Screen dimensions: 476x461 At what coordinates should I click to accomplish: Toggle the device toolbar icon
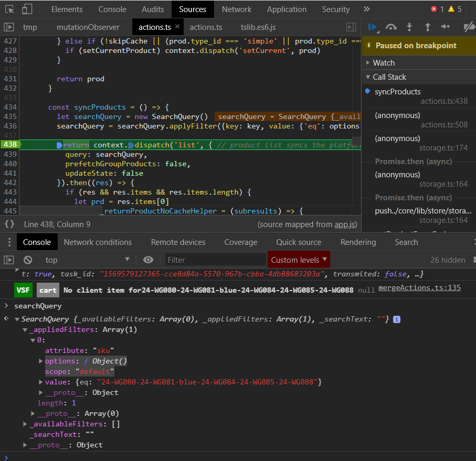(x=27, y=9)
